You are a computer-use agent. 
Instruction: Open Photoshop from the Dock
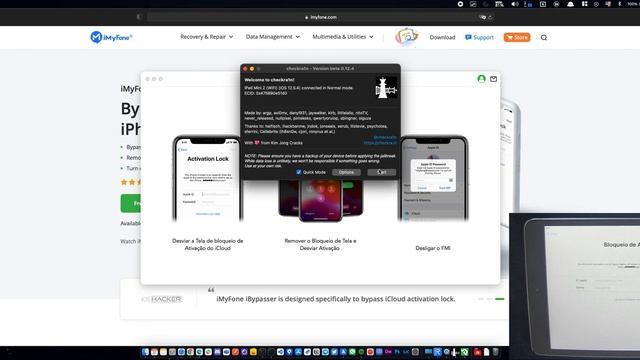click(x=397, y=352)
